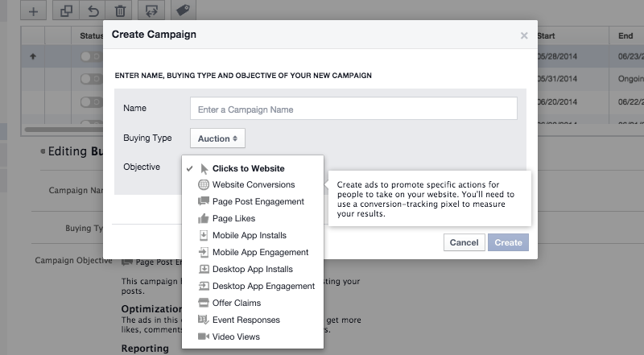Open the Auction buying type dropdown
This screenshot has width=644, height=355.
pyautogui.click(x=217, y=138)
